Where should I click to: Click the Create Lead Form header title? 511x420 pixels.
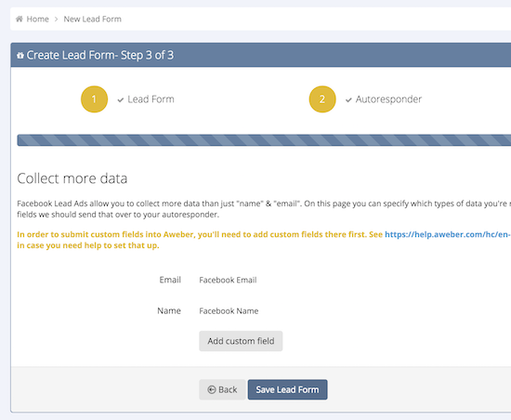99,55
